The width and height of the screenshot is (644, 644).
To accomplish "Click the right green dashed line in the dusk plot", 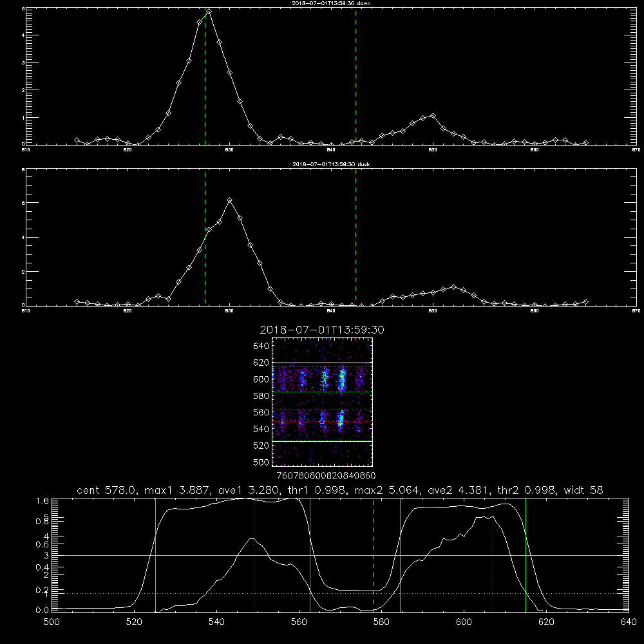I will (x=355, y=237).
